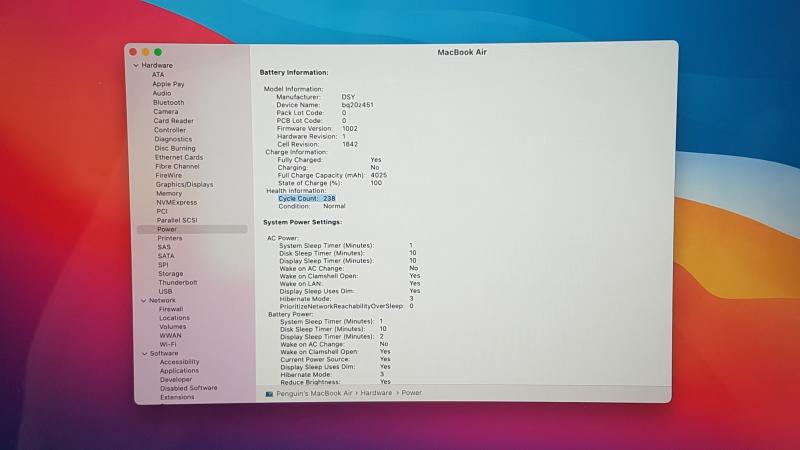Open Storage in the sidebar
The width and height of the screenshot is (800, 450).
click(170, 273)
